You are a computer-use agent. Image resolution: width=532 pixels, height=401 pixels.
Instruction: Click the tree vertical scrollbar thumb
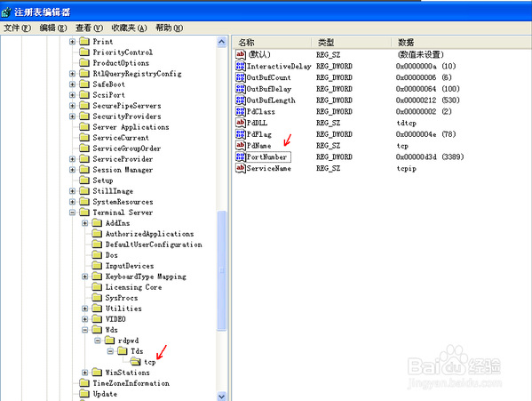tap(221, 270)
